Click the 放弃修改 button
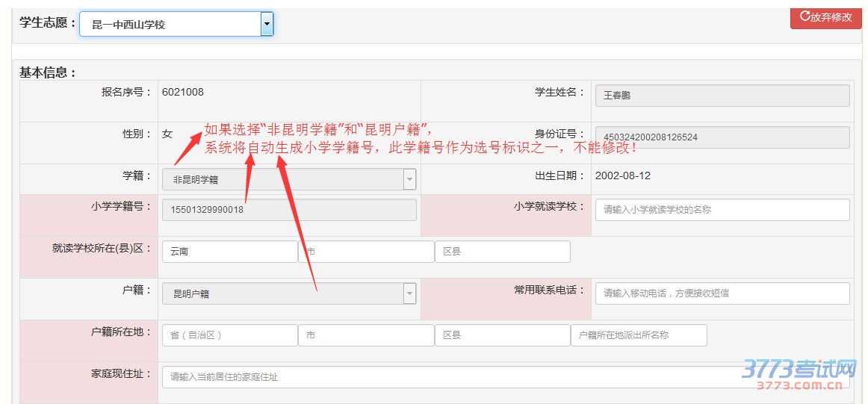 [x=825, y=16]
